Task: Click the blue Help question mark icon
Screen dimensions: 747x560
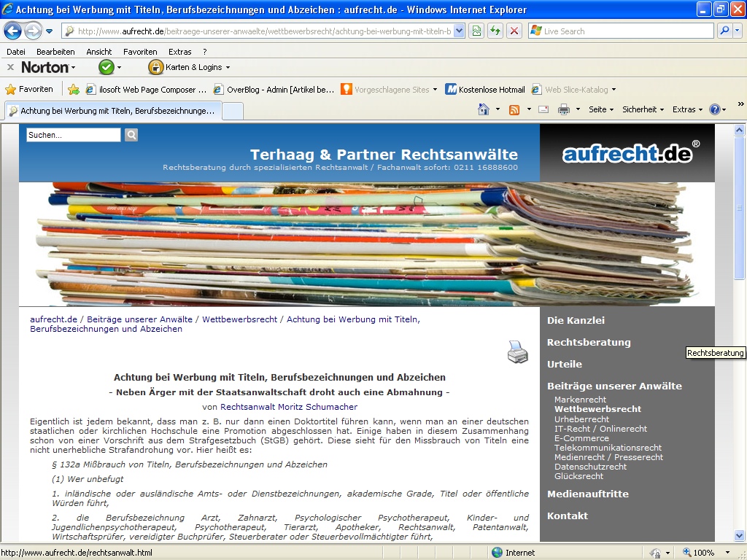Action: pos(715,109)
